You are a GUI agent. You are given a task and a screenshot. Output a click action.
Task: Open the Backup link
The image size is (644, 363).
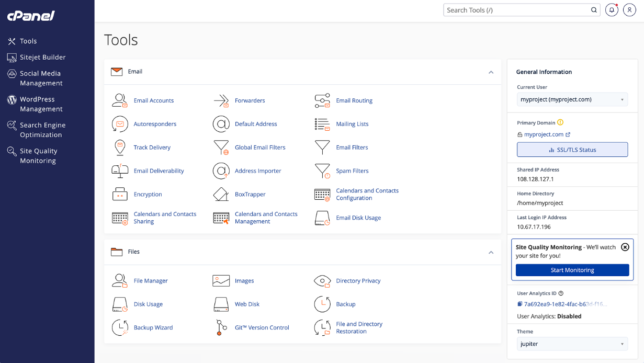click(346, 304)
